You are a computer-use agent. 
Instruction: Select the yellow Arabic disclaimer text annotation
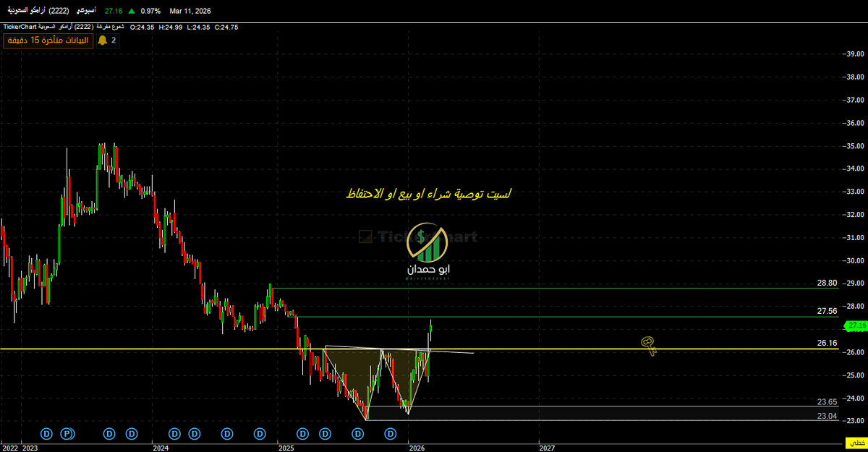coord(429,195)
